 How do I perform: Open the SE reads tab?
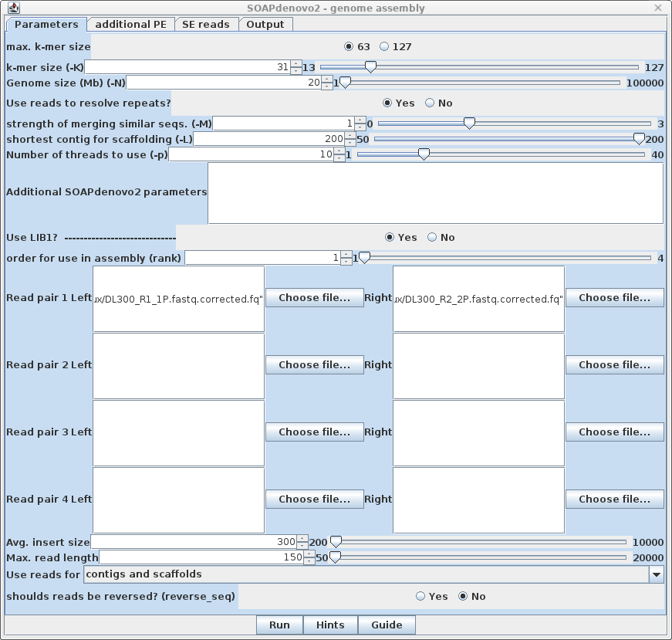tap(205, 24)
